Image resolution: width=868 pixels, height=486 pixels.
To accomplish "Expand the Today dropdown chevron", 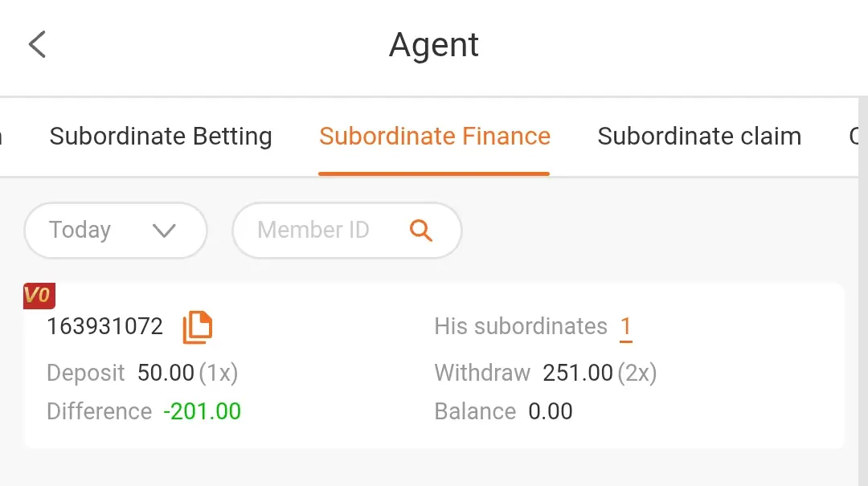I will pos(165,231).
